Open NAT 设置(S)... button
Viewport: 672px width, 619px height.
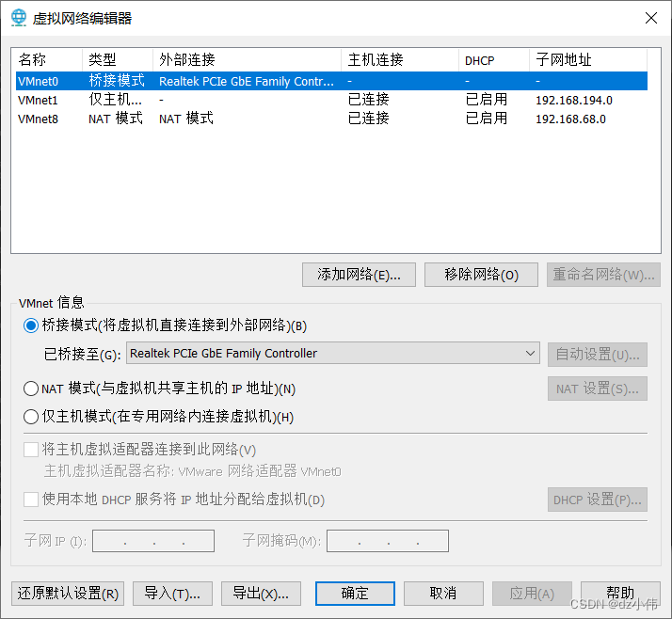598,389
